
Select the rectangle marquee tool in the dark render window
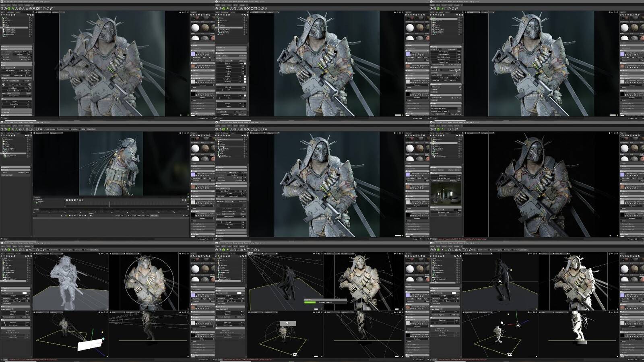(446, 129)
